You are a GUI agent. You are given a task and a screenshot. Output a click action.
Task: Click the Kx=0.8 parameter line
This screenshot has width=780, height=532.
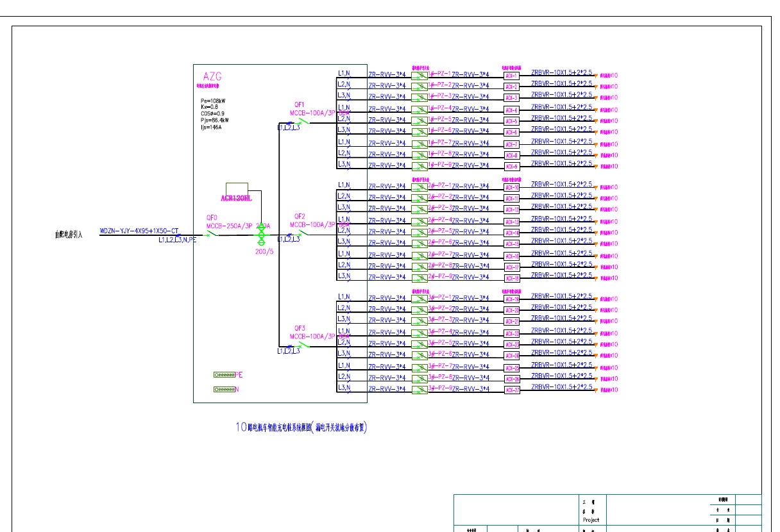[x=210, y=107]
